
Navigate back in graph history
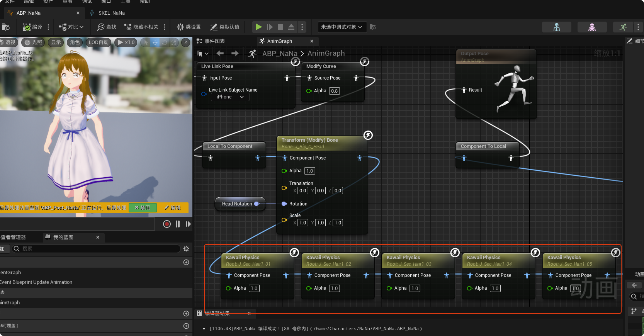point(220,53)
